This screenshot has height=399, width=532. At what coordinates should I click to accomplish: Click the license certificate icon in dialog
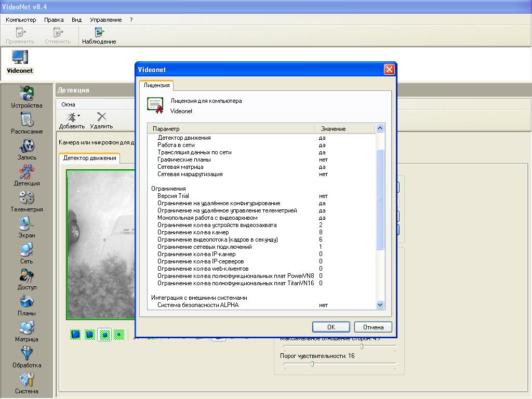tap(155, 105)
